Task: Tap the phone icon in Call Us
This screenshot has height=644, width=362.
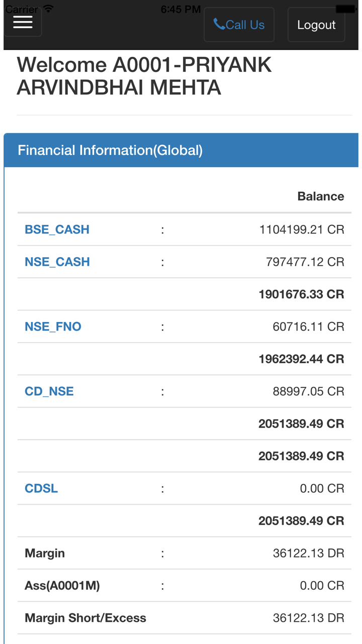Action: tap(219, 24)
